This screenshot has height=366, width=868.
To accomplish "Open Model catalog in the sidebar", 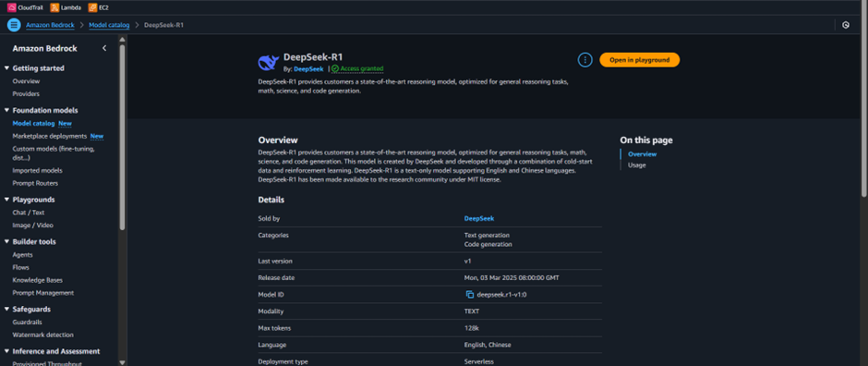I will click(34, 124).
